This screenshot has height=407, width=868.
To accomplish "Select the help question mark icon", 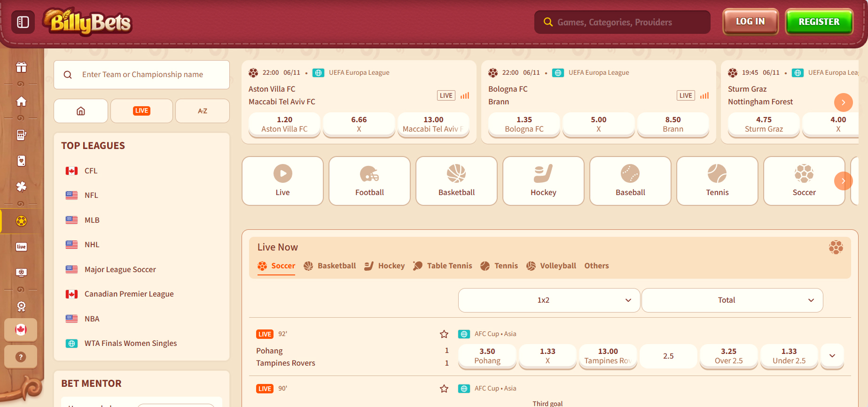I will pos(21,357).
